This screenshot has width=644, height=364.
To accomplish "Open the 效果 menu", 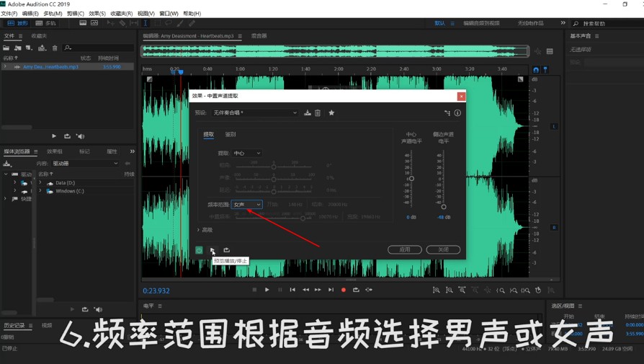I will click(x=97, y=14).
